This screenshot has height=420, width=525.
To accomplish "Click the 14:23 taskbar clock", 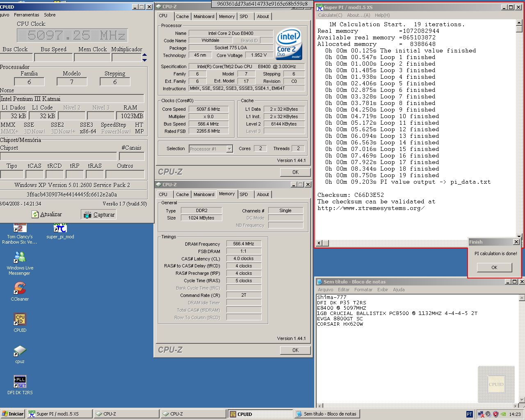I will pyautogui.click(x=515, y=414).
